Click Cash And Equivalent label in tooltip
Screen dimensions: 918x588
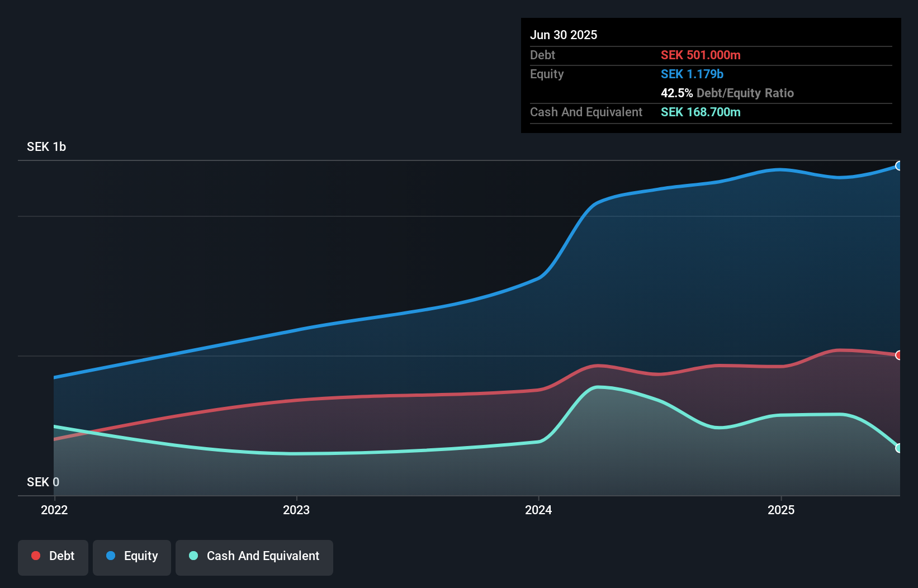coord(586,112)
